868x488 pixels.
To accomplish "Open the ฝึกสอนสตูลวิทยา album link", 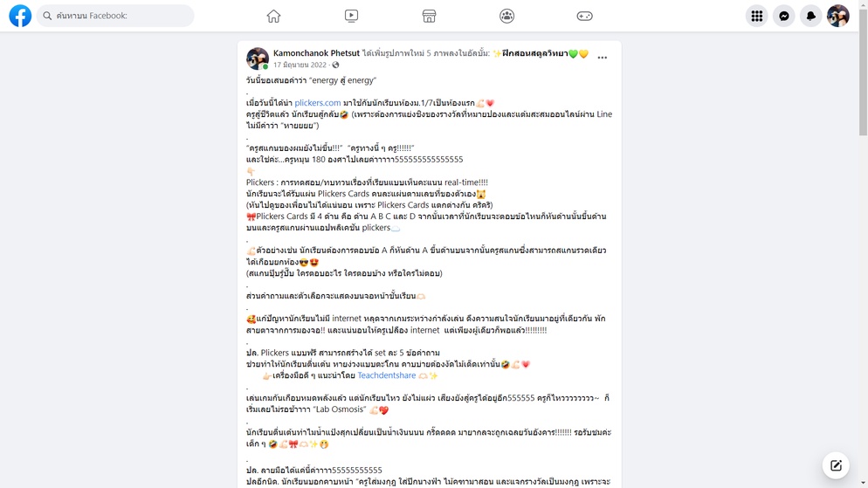I will pos(534,53).
